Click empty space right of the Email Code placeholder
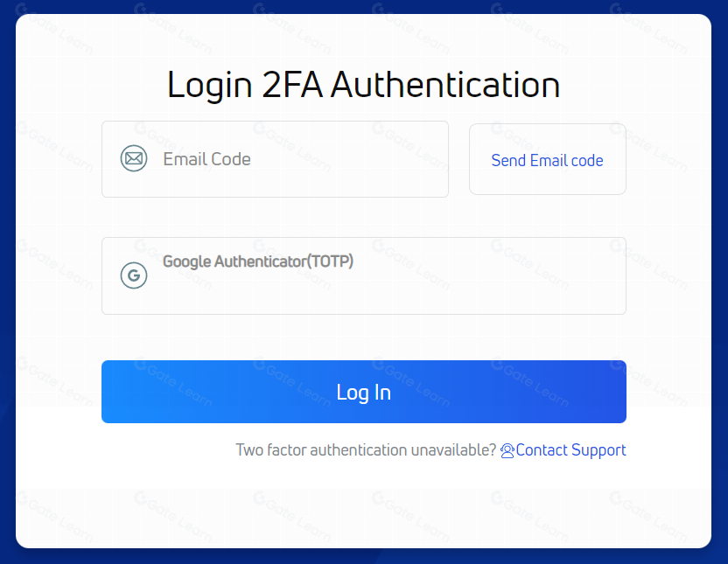The image size is (728, 564). pos(348,159)
